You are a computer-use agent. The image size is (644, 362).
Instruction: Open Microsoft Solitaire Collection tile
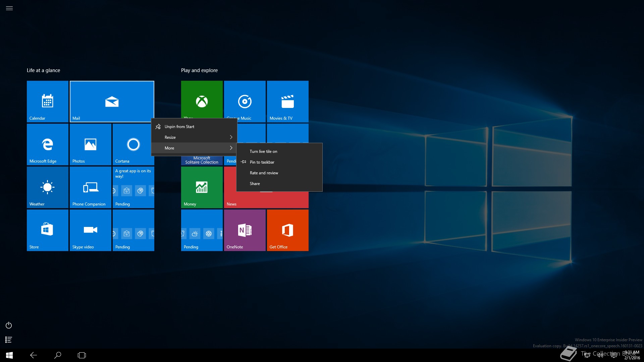pyautogui.click(x=202, y=161)
